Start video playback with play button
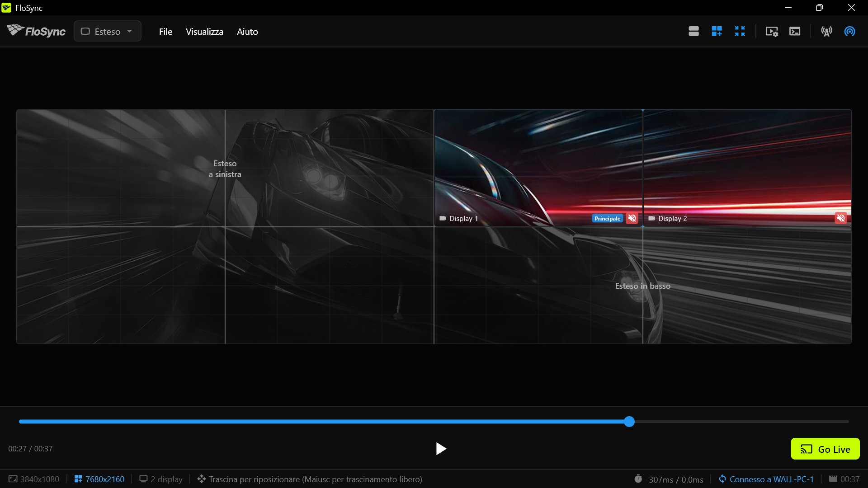This screenshot has height=488, width=868. tap(441, 449)
